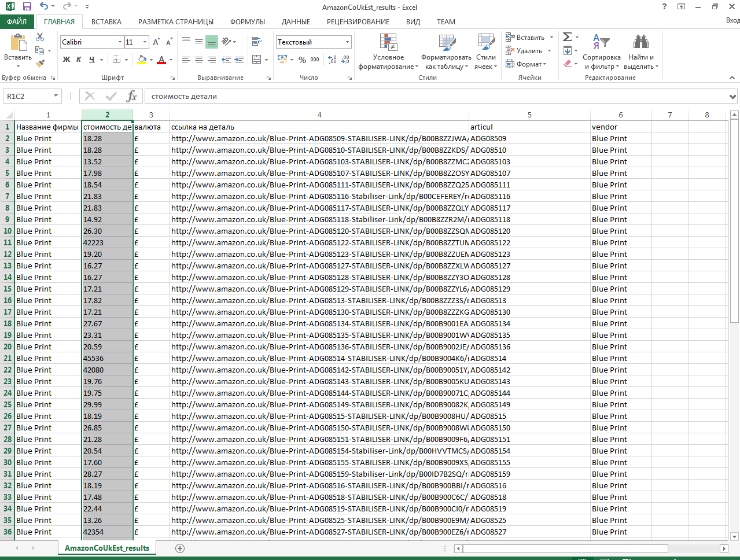Image resolution: width=740 pixels, height=560 pixels.
Task: Switch to the ВИД tab
Action: click(x=413, y=21)
